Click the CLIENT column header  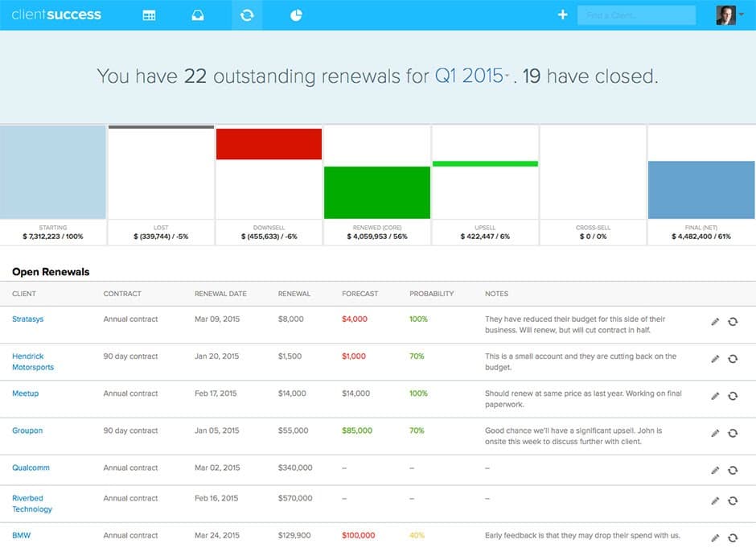[24, 294]
